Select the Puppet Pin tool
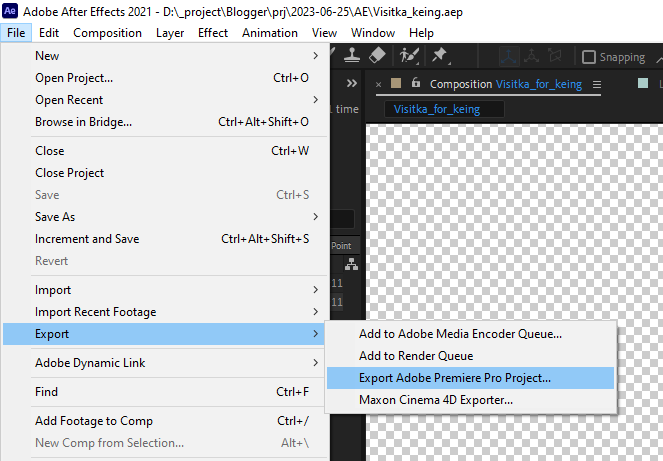 [x=440, y=55]
